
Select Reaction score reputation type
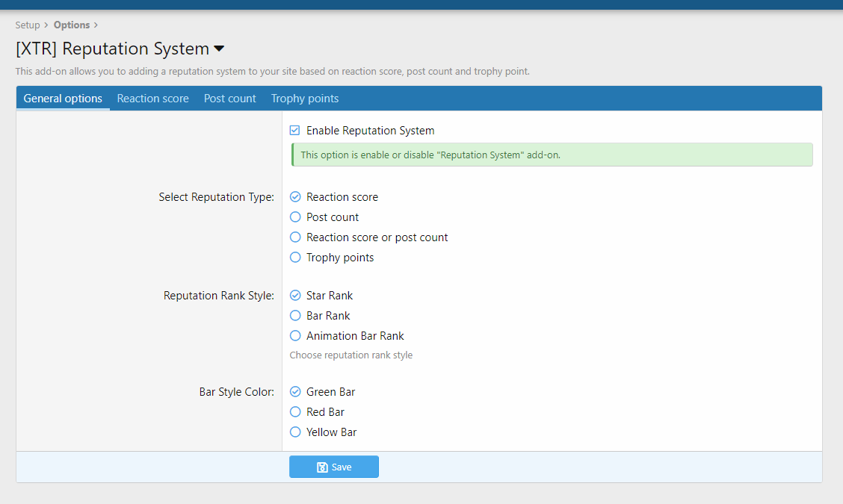295,197
